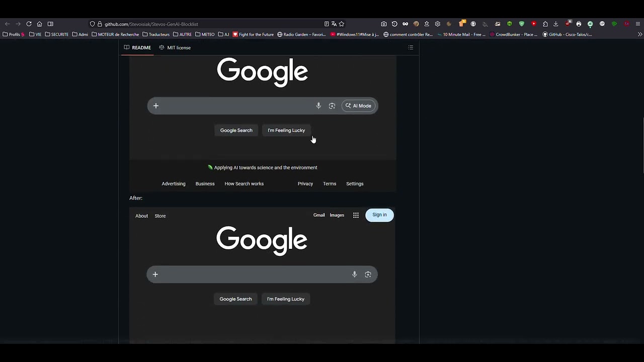Click the AI Mode button

(359, 106)
